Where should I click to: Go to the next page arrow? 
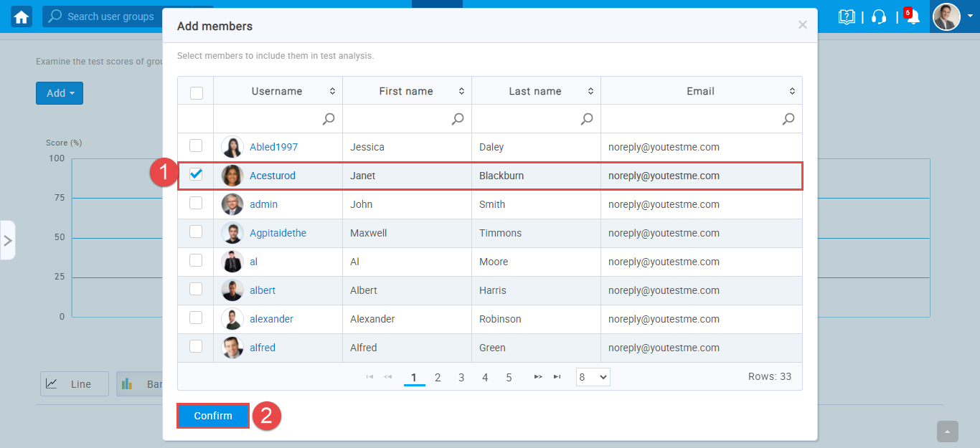(538, 377)
